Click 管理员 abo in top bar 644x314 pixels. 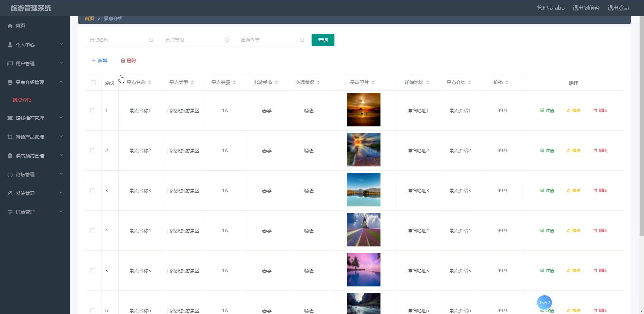[551, 8]
